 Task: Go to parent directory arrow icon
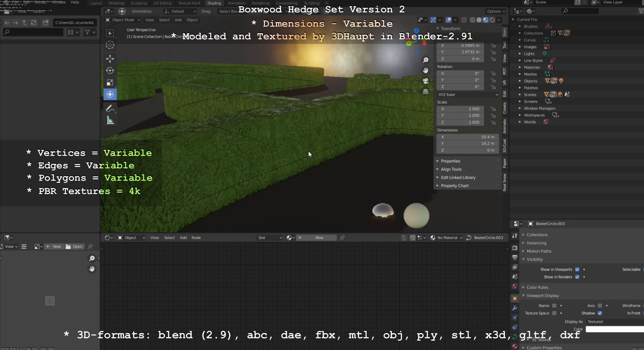point(25,23)
